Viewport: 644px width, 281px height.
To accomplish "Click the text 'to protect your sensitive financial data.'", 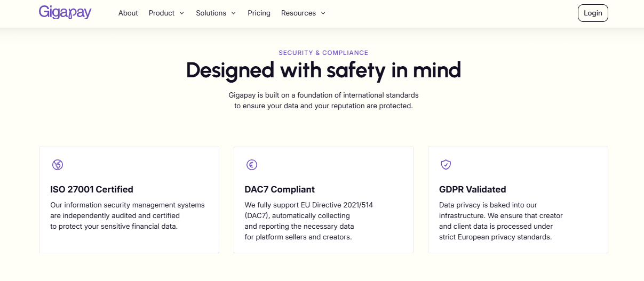I will [114, 226].
